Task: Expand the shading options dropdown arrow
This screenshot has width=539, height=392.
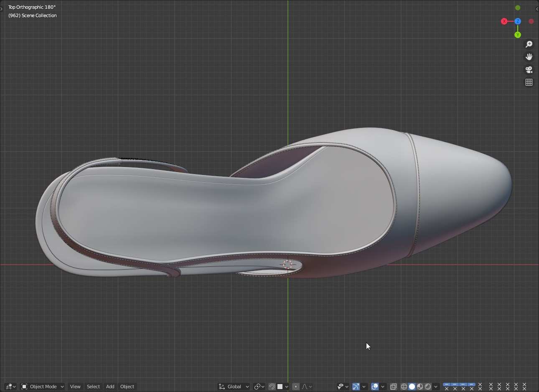Action: pos(436,387)
